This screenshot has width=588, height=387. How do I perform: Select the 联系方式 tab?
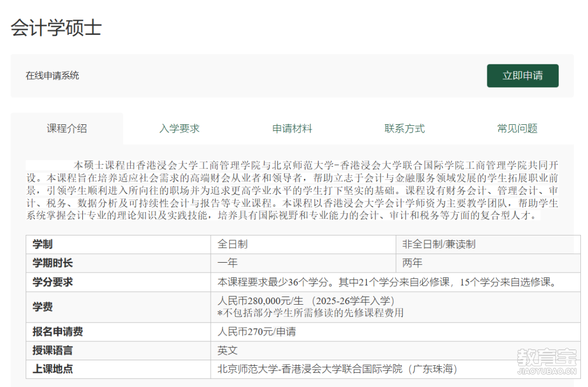click(405, 129)
